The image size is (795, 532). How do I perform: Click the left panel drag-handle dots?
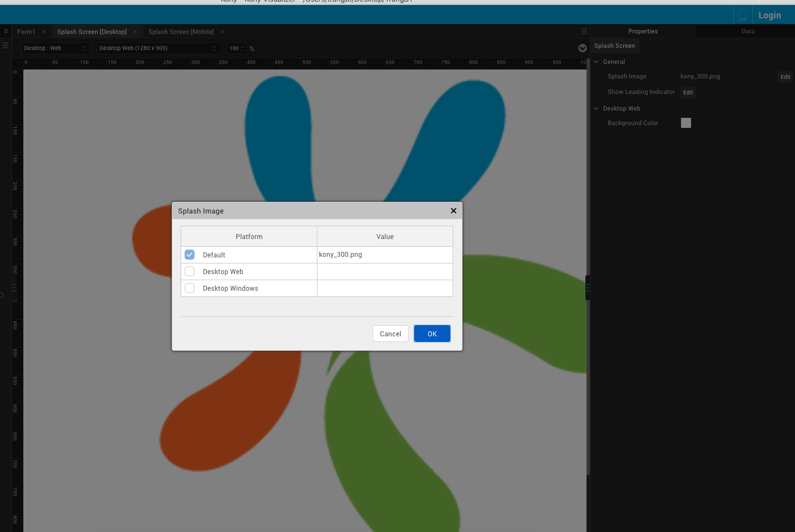14,287
